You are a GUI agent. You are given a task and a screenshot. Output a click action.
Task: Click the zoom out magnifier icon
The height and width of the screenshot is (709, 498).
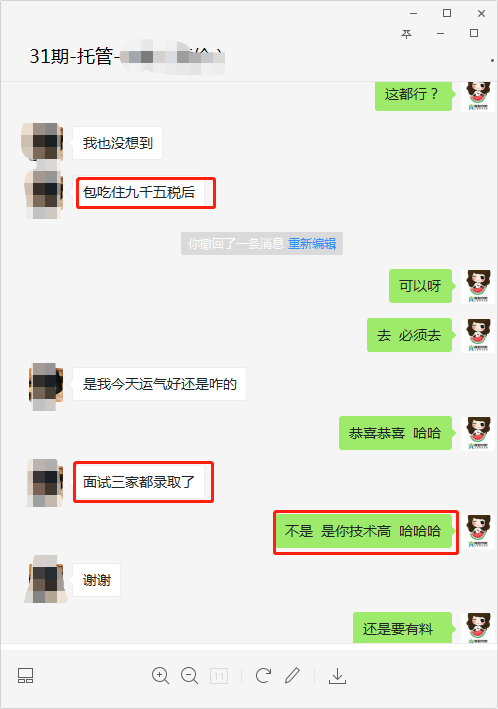[189, 676]
